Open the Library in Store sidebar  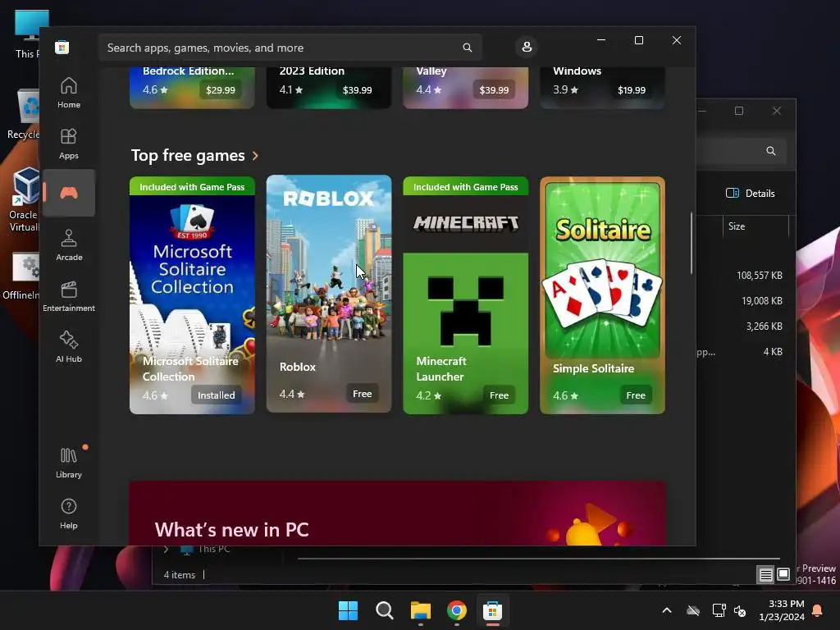tap(69, 463)
